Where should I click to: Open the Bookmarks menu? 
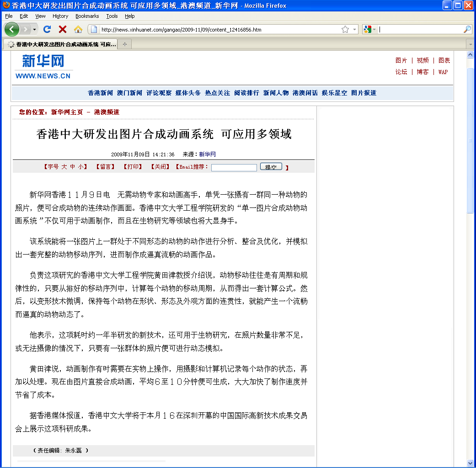pyautogui.click(x=87, y=16)
